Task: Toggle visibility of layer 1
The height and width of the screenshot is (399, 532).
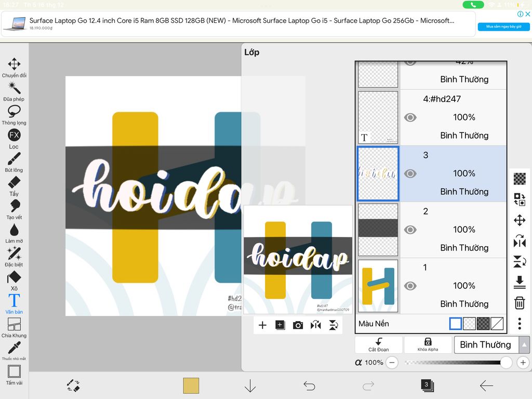Action: click(410, 286)
